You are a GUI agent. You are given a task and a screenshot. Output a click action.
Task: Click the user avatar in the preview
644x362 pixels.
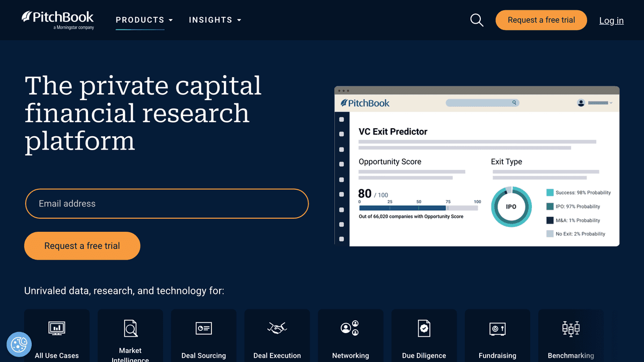581,103
